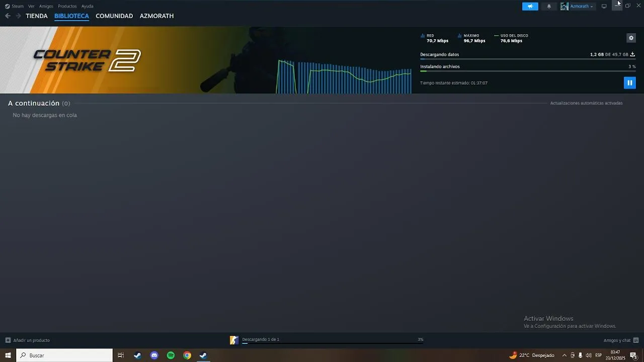Switch to the BIBLIOTECA tab
This screenshot has height=362, width=644.
pyautogui.click(x=71, y=16)
